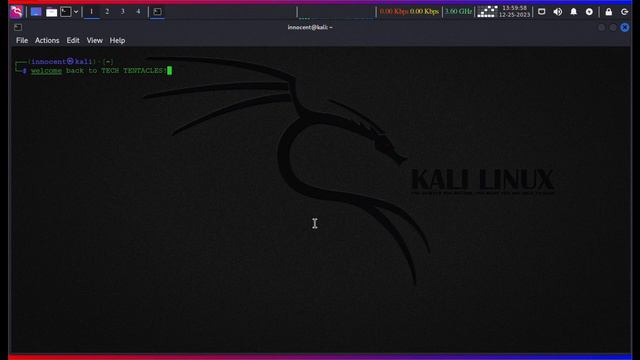This screenshot has height=360, width=640.
Task: Expand the terminal launcher dropdown arrow
Action: pyautogui.click(x=76, y=12)
